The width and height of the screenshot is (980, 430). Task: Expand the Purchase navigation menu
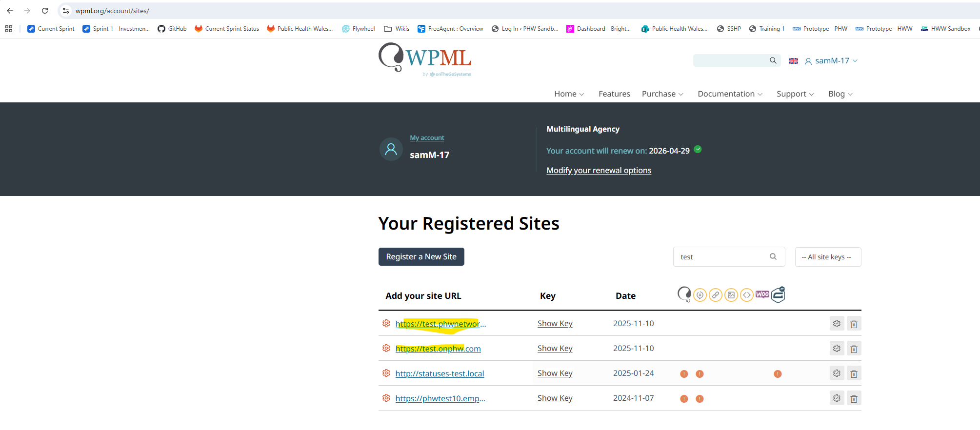coord(662,94)
